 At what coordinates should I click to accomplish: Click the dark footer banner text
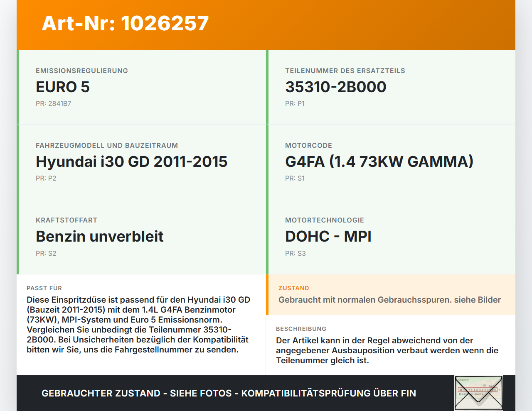pyautogui.click(x=229, y=393)
